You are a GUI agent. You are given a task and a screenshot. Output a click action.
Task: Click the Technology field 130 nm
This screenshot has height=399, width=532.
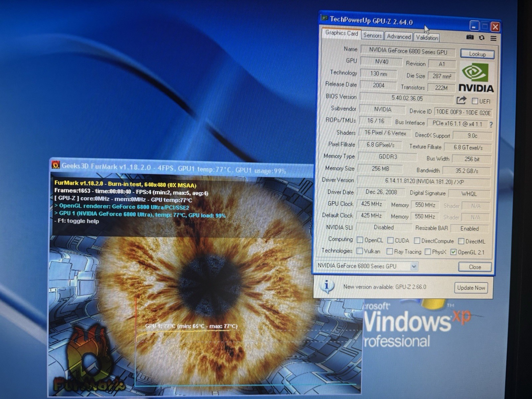point(378,73)
